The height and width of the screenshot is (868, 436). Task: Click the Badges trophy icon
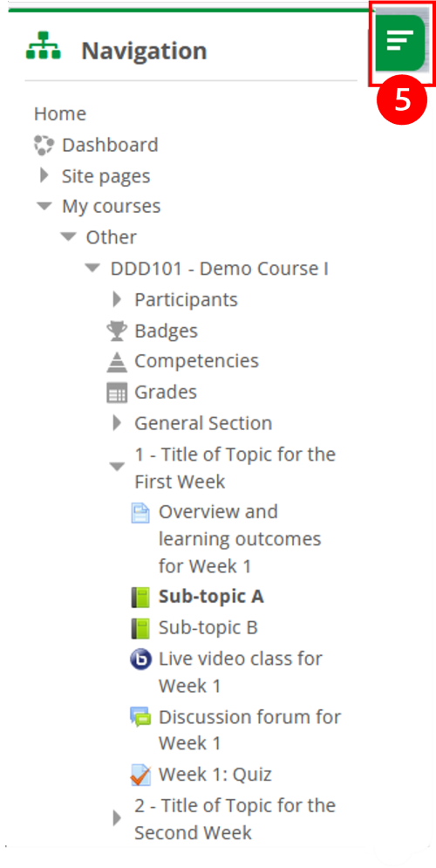[x=117, y=331]
